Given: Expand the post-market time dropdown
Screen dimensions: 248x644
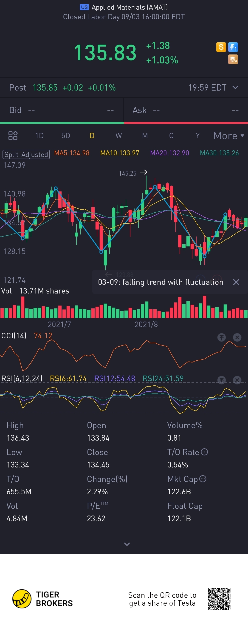Looking at the screenshot, I should click(x=235, y=88).
